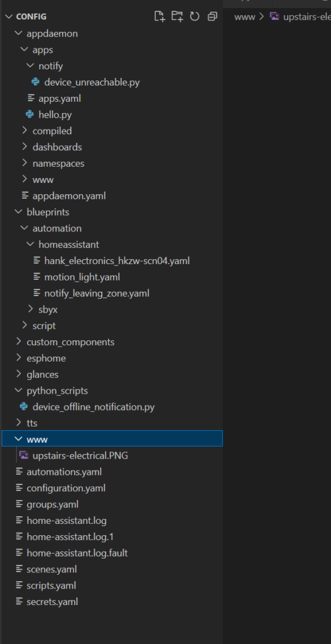
Task: Click file icon beside secrets.yaml
Action: coord(19,602)
